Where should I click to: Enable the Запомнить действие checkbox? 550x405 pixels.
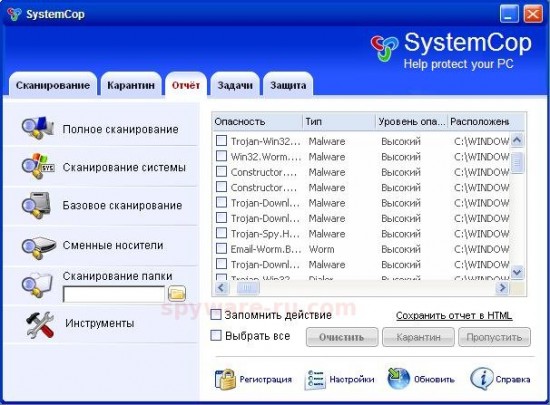pos(216,315)
